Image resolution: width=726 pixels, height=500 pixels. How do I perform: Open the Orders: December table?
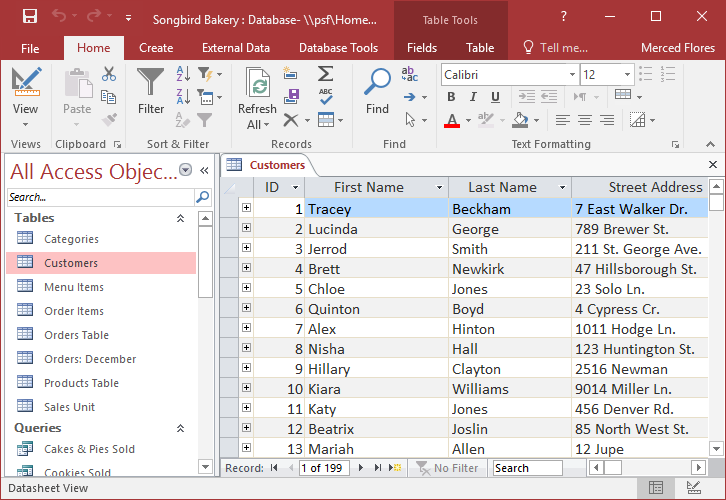[90, 359]
